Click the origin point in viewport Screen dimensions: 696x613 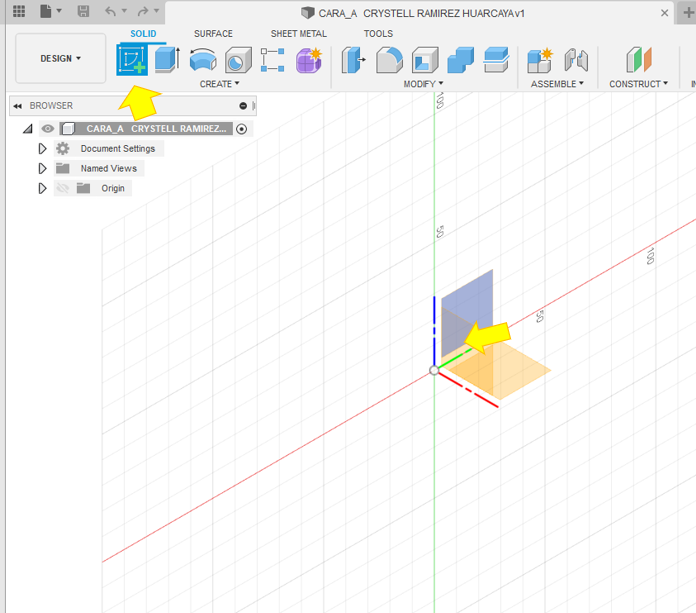pos(434,371)
